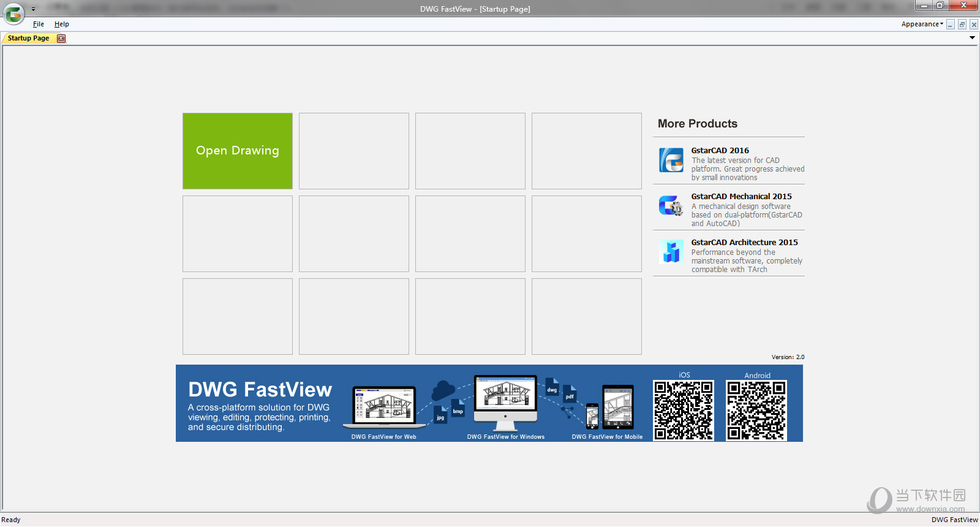Restore the inner document window
The width and height of the screenshot is (980, 527).
pyautogui.click(x=962, y=25)
